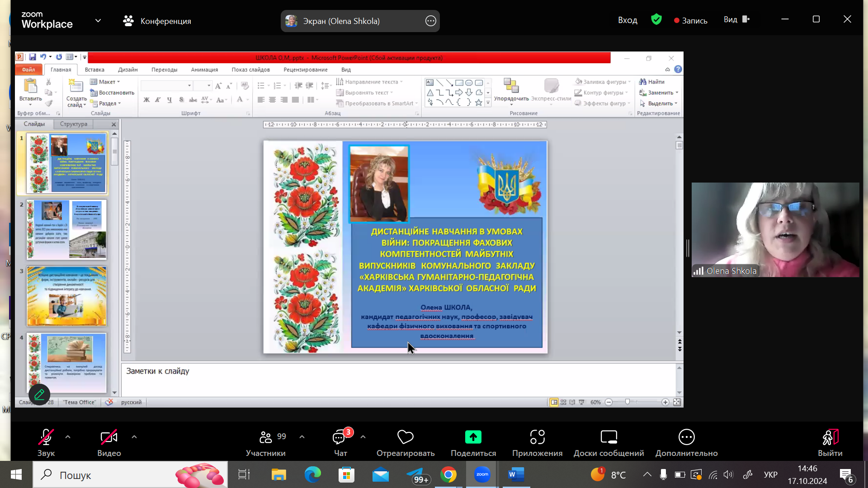Open Google Chrome from the taskbar

click(448, 475)
